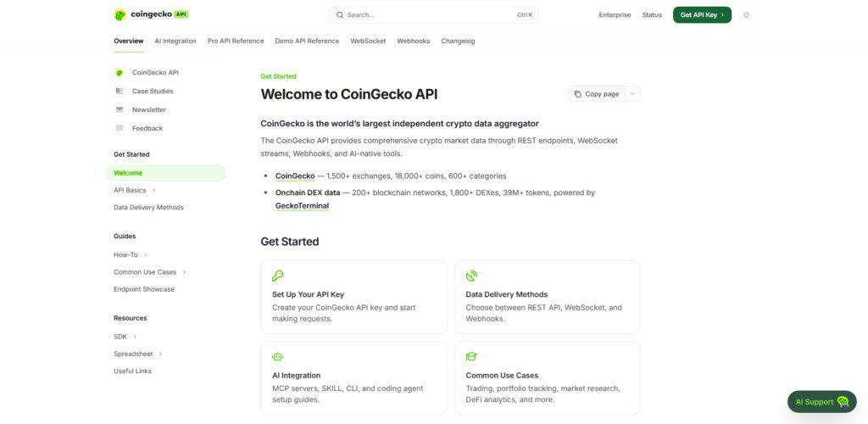Click the gecko icon in AI Support button

pos(843,402)
